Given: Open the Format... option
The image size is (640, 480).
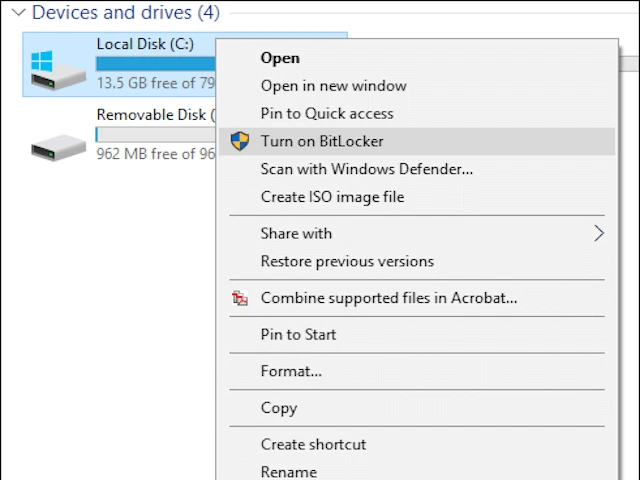Looking at the screenshot, I should pyautogui.click(x=291, y=371).
